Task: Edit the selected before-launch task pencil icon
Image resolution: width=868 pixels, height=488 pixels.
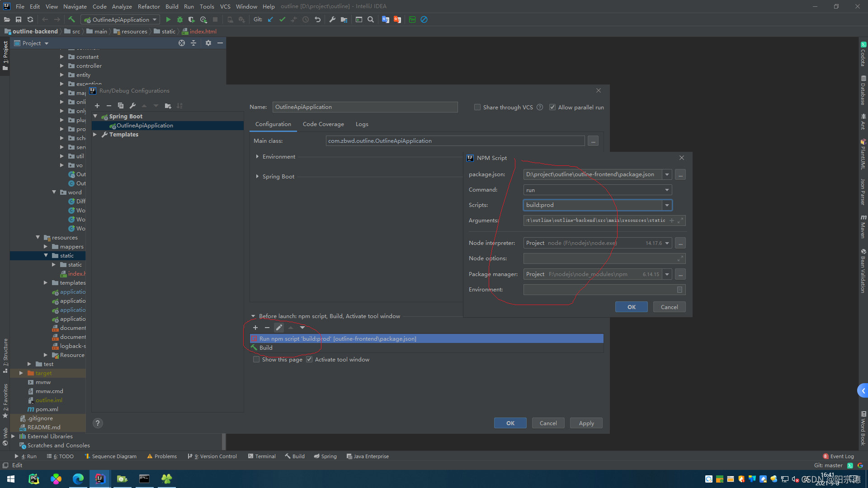Action: click(x=279, y=328)
